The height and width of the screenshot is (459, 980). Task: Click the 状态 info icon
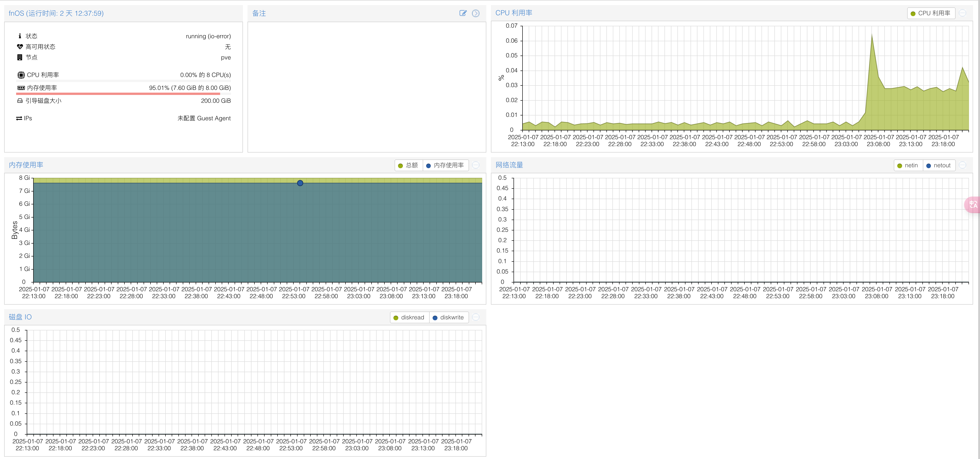click(x=20, y=36)
